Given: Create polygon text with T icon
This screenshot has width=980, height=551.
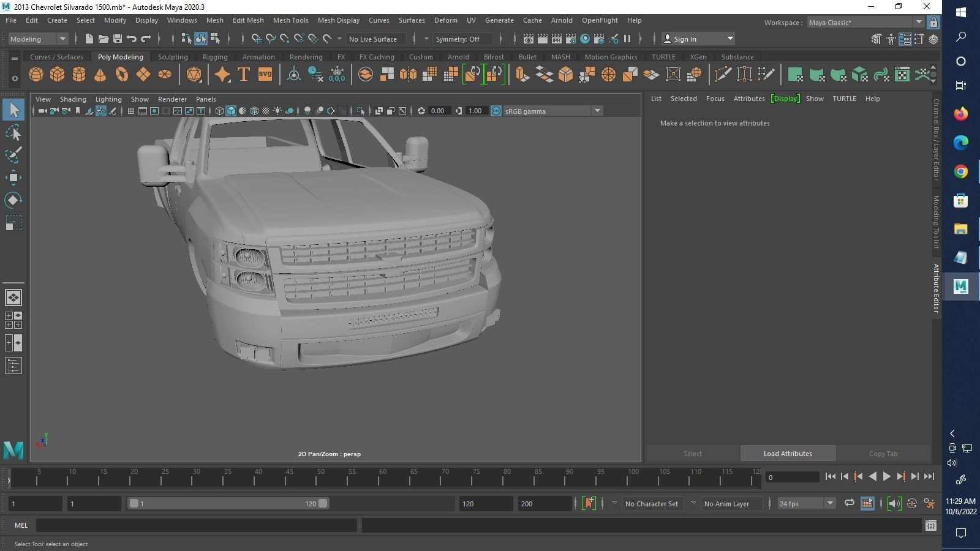Looking at the screenshot, I should pos(244,75).
